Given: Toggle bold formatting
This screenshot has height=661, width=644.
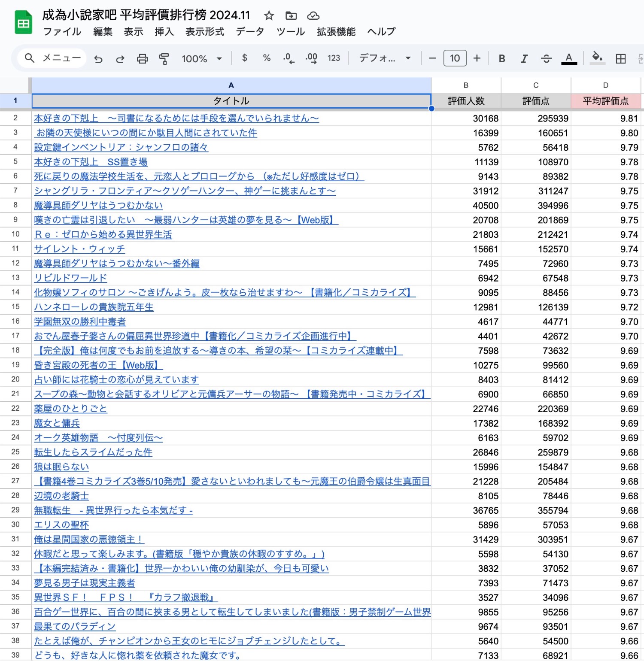Looking at the screenshot, I should point(501,59).
